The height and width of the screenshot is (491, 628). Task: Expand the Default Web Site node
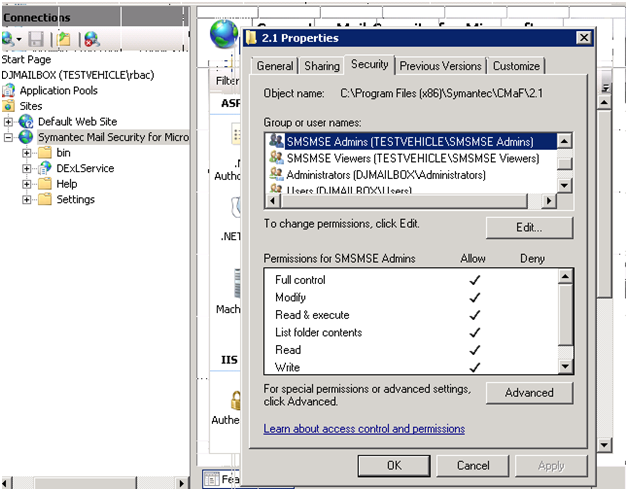point(8,121)
